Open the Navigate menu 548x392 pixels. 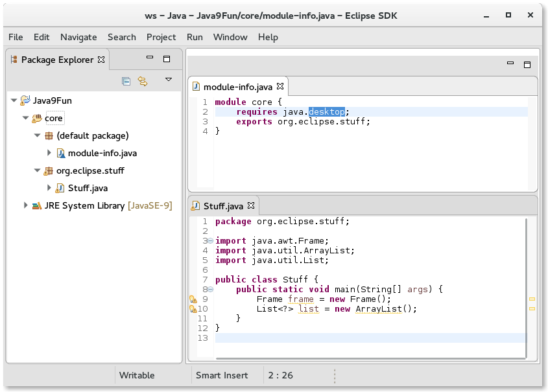[x=78, y=37]
